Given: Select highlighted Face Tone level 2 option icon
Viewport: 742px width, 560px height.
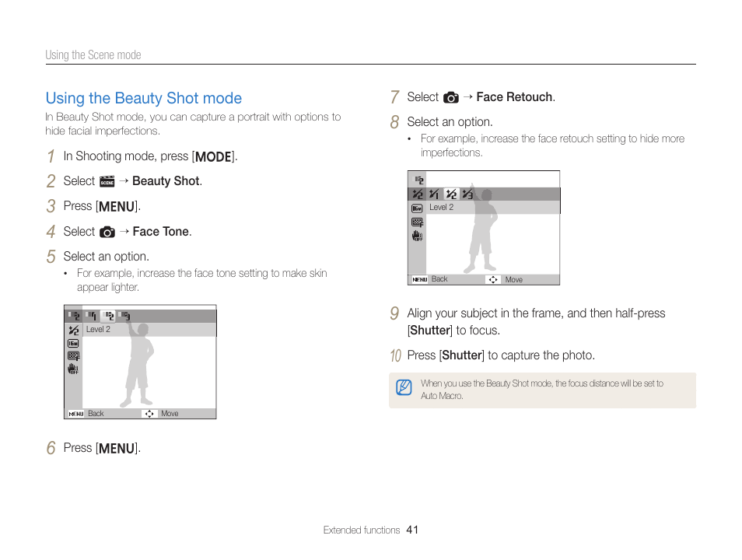Looking at the screenshot, I should click(x=108, y=316).
